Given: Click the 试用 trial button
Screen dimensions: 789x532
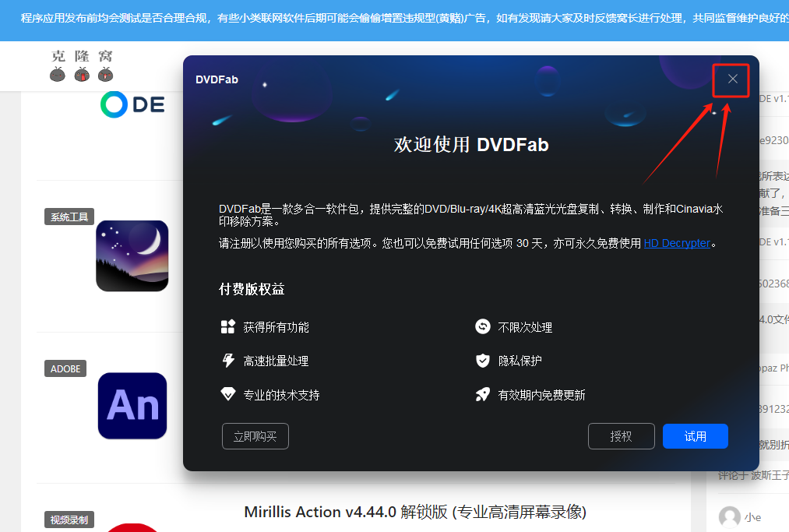Looking at the screenshot, I should pos(695,436).
